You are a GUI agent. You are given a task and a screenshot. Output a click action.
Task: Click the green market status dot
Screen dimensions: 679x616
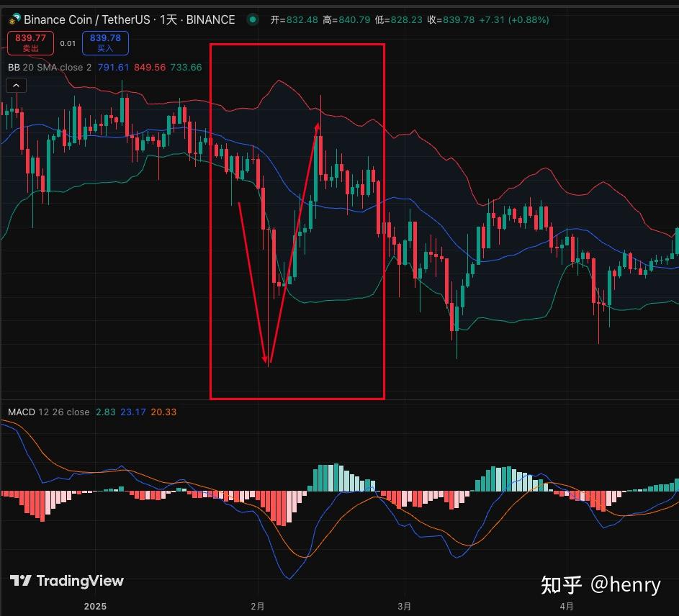253,19
